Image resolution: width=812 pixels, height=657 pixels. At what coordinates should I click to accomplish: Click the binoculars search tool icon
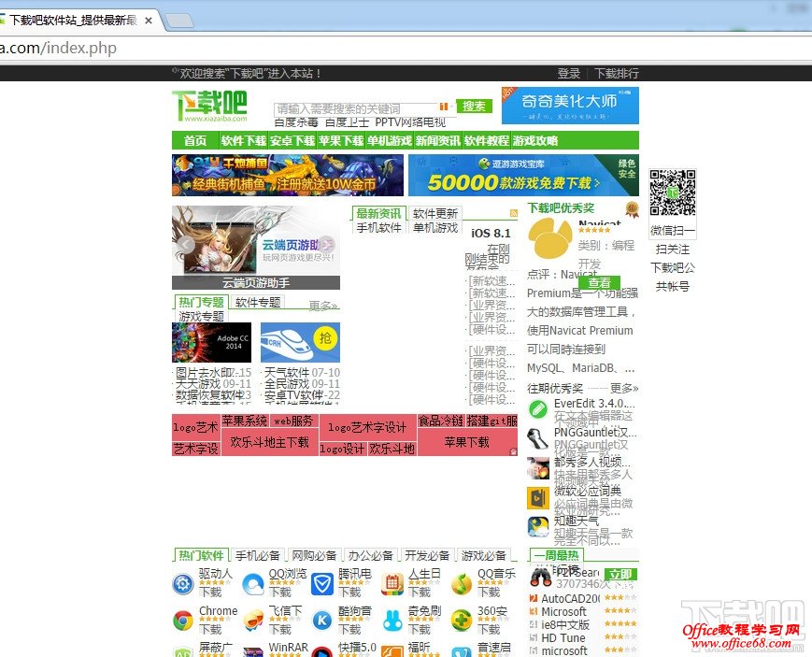pos(541,577)
